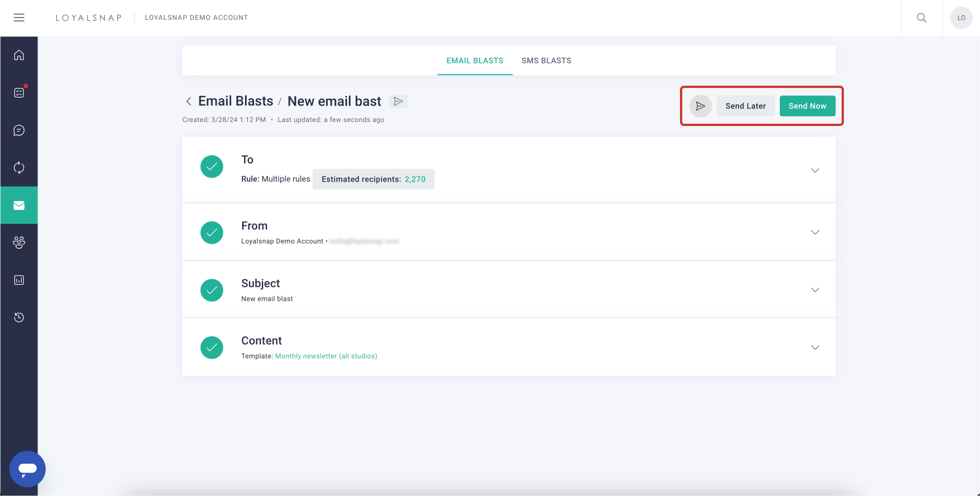This screenshot has width=980, height=496.
Task: Open the calendar icon with red notification dot
Action: (x=19, y=93)
